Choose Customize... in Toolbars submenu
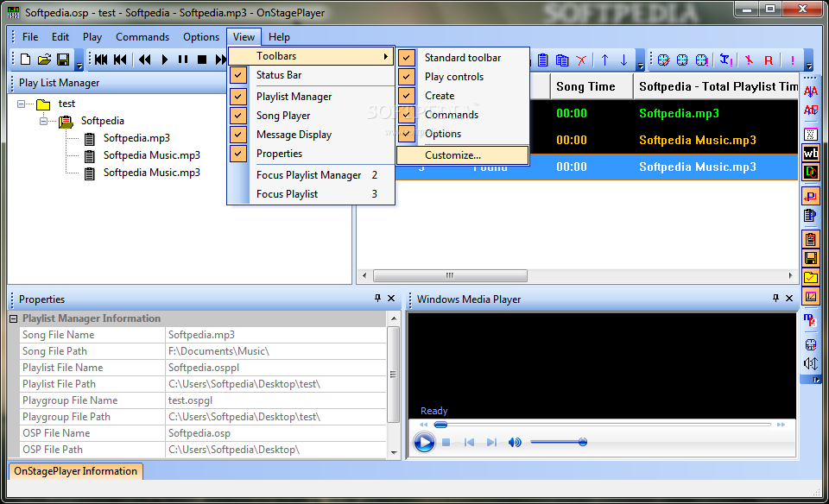829x504 pixels. coord(463,155)
